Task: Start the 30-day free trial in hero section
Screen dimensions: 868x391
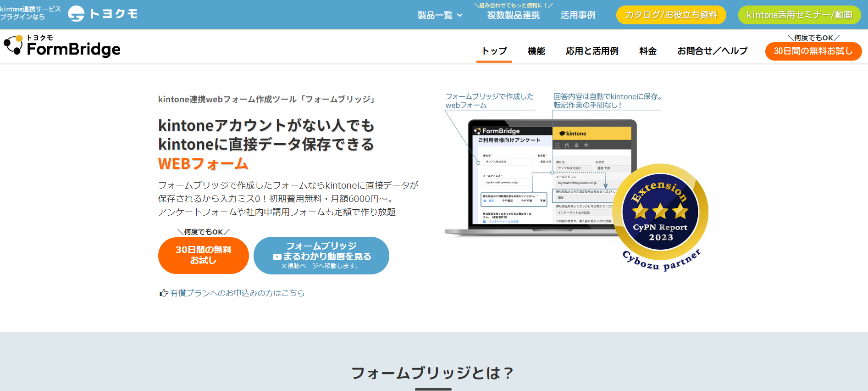Action: point(203,255)
